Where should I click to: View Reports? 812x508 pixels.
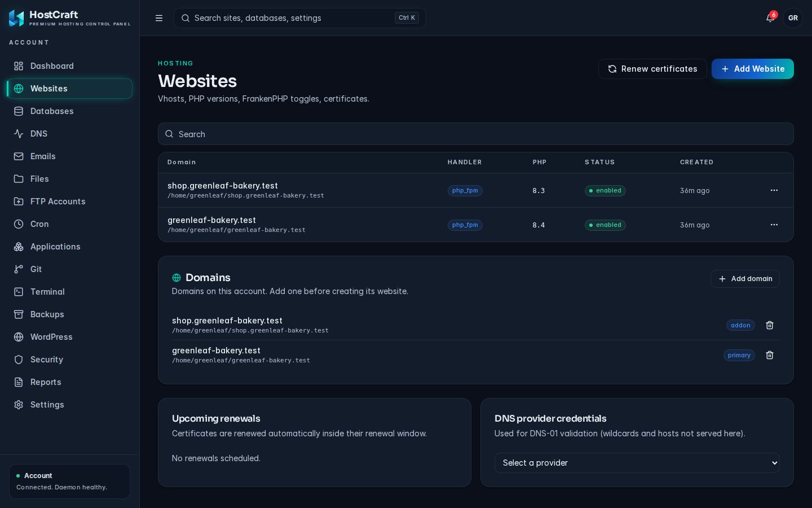tap(70, 382)
